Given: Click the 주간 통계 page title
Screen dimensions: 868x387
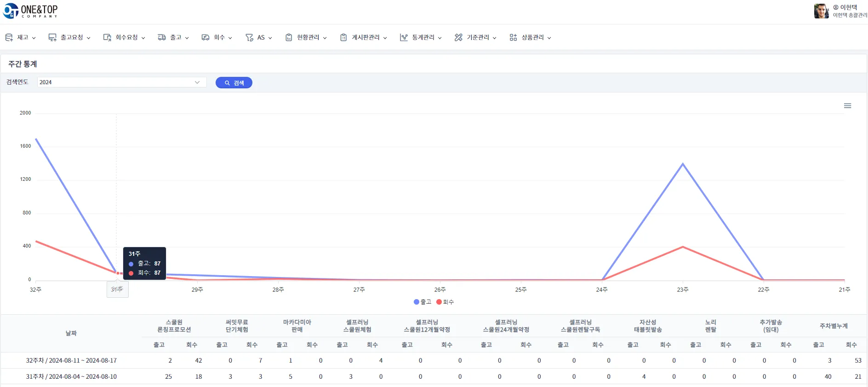Looking at the screenshot, I should (23, 64).
